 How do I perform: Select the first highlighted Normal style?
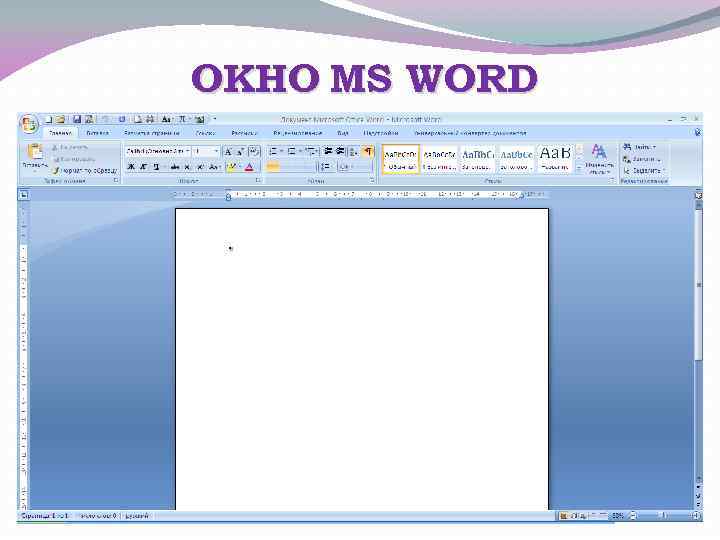[400, 159]
